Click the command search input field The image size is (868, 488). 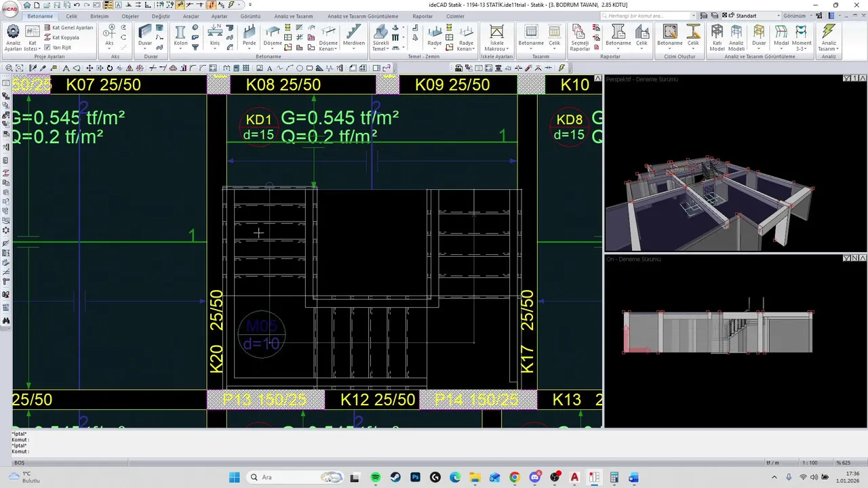point(648,16)
